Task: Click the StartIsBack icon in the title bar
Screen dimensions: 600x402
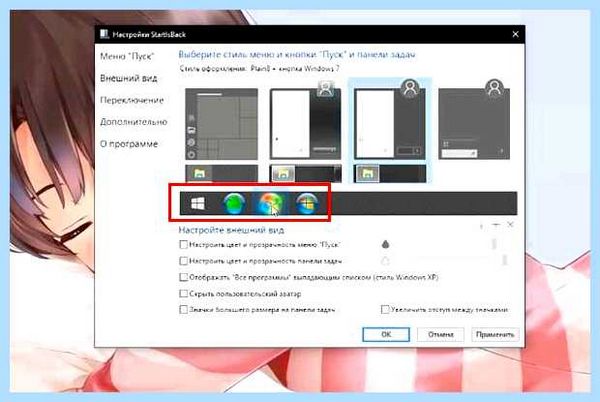Action: tap(104, 34)
